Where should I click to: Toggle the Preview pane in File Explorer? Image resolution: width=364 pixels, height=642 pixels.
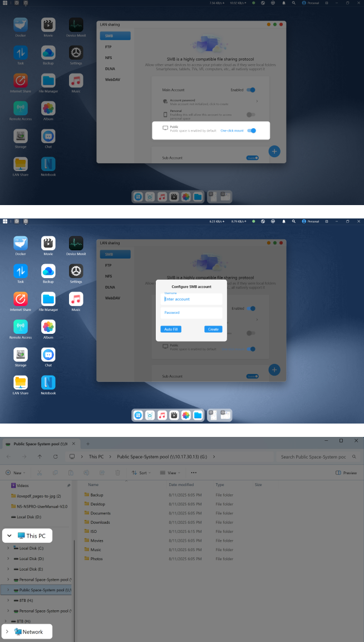[346, 473]
